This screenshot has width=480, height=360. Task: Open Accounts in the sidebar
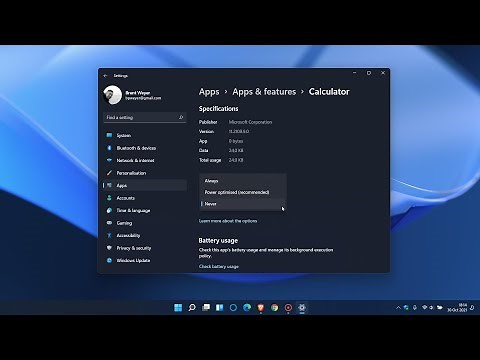[x=145, y=198]
